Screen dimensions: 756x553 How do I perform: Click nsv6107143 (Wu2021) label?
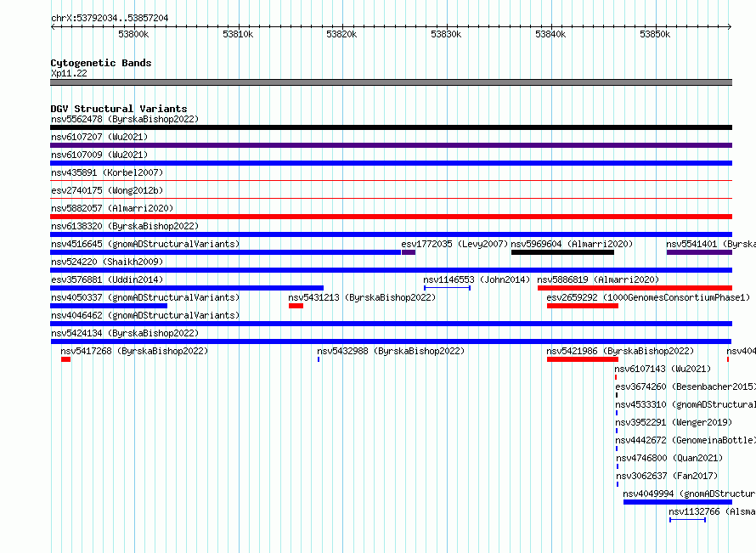(663, 369)
